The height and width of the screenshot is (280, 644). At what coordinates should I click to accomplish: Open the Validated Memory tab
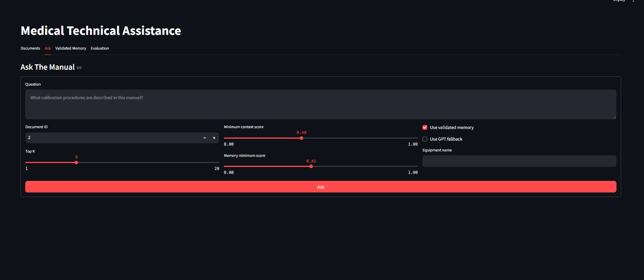(x=71, y=48)
